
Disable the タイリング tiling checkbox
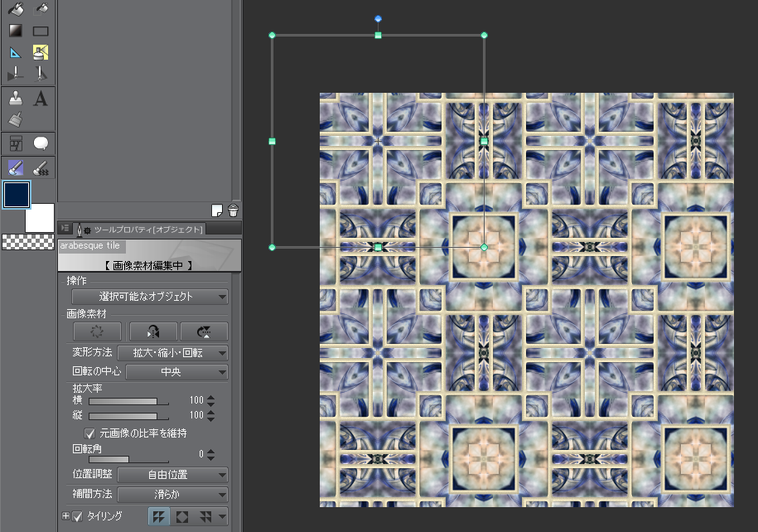(x=78, y=516)
